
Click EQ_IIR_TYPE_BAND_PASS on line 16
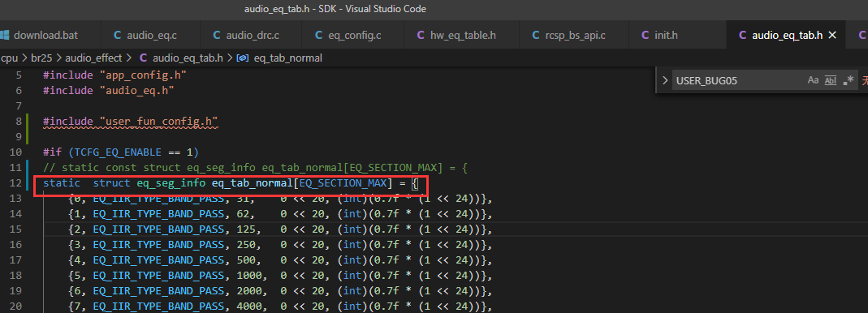click(x=158, y=244)
